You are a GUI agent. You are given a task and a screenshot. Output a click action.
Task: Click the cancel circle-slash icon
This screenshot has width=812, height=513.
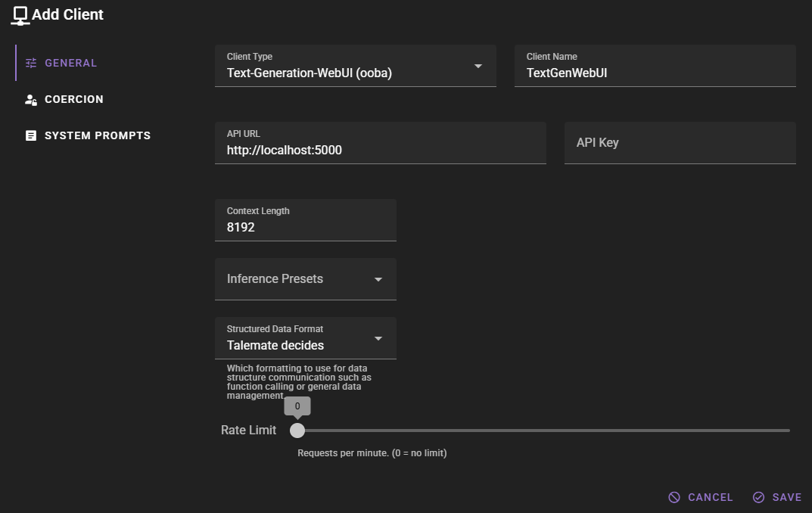coord(674,497)
